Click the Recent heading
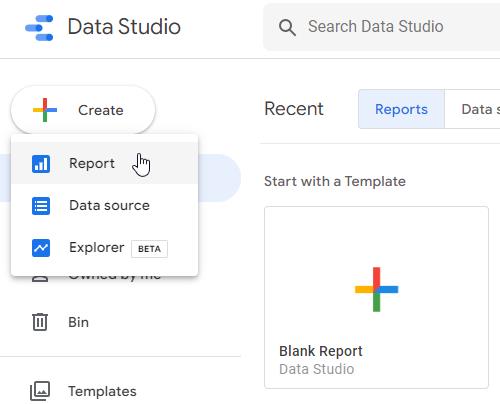Viewport: 500px width, 404px height. click(x=294, y=109)
